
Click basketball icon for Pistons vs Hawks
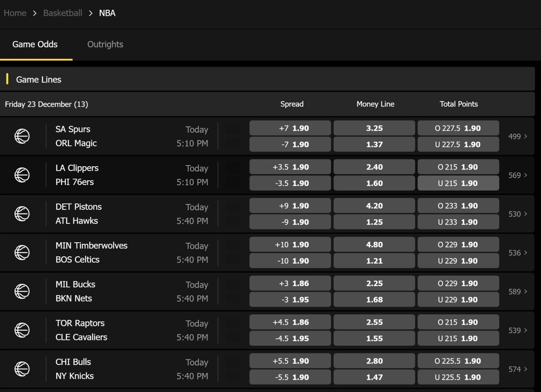22,214
